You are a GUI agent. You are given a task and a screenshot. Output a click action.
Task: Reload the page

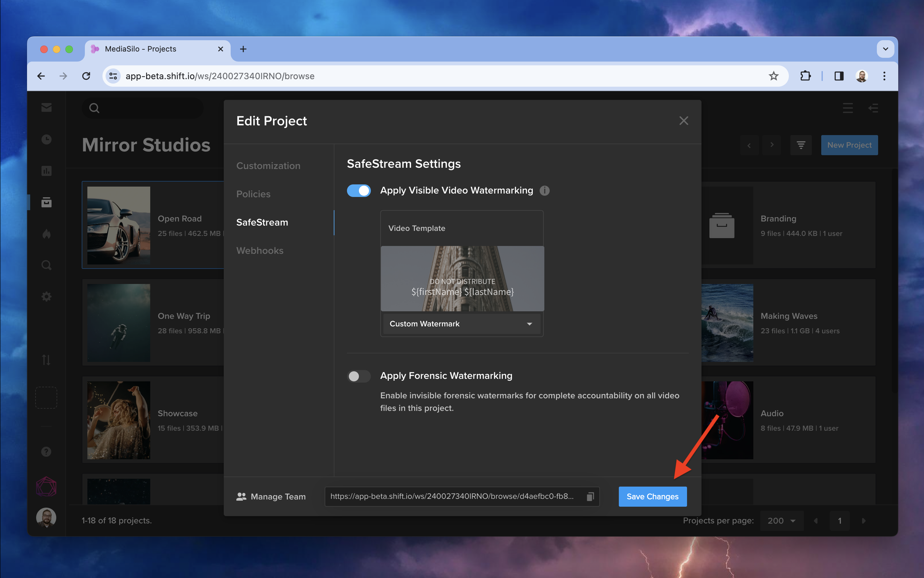click(x=86, y=76)
